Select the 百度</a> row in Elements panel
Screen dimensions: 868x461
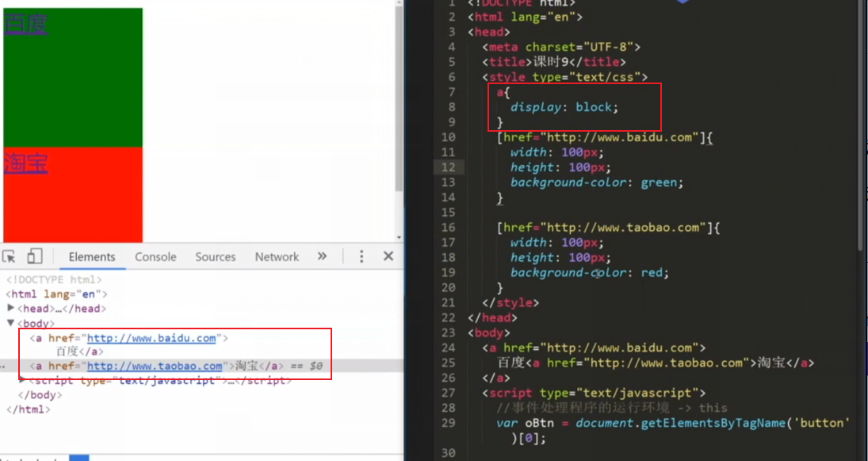pyautogui.click(x=80, y=352)
